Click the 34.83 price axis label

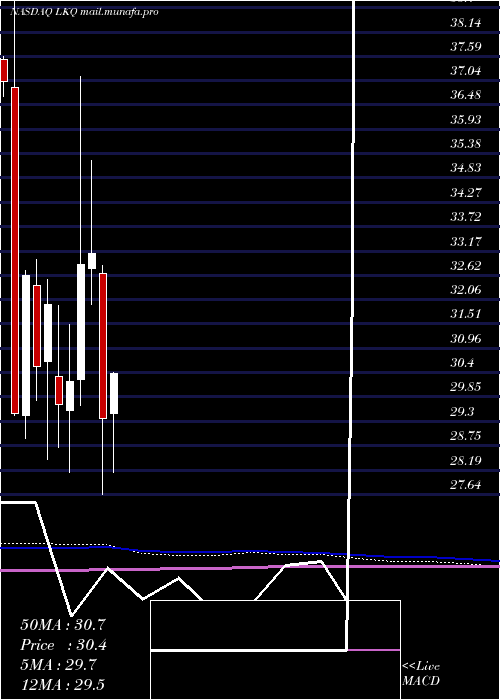tap(466, 168)
